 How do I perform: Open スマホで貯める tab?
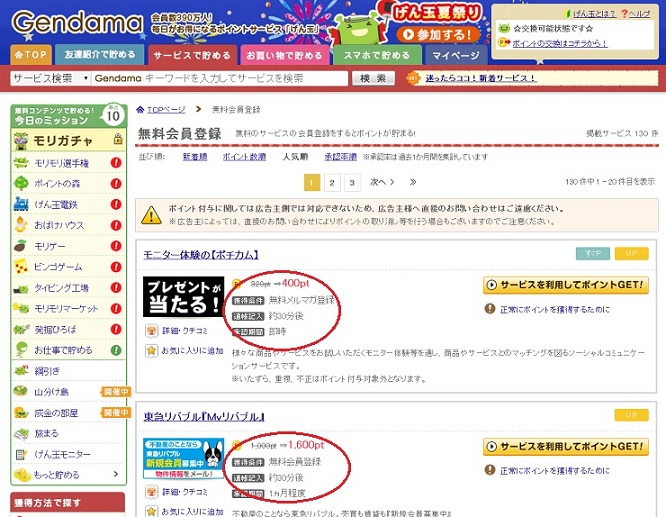point(377,55)
